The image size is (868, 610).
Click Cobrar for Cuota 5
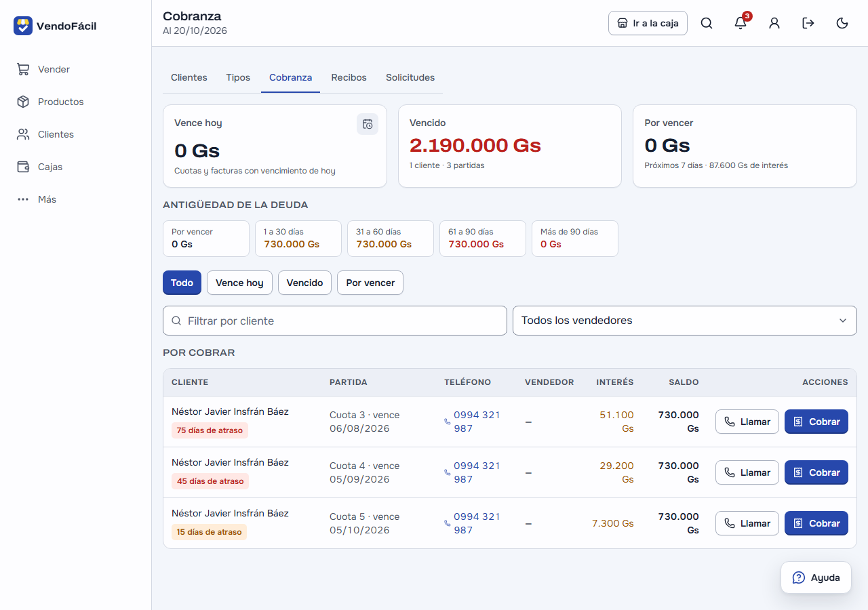[x=816, y=523]
